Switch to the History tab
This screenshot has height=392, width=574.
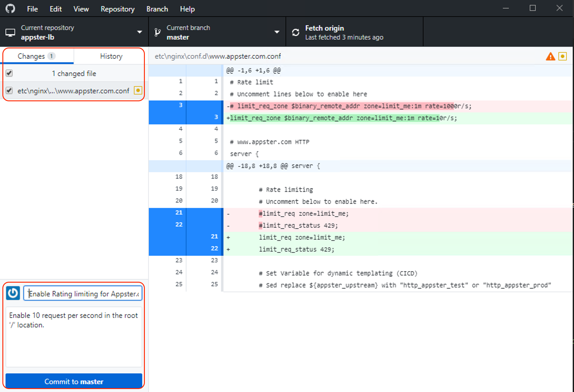click(x=111, y=56)
